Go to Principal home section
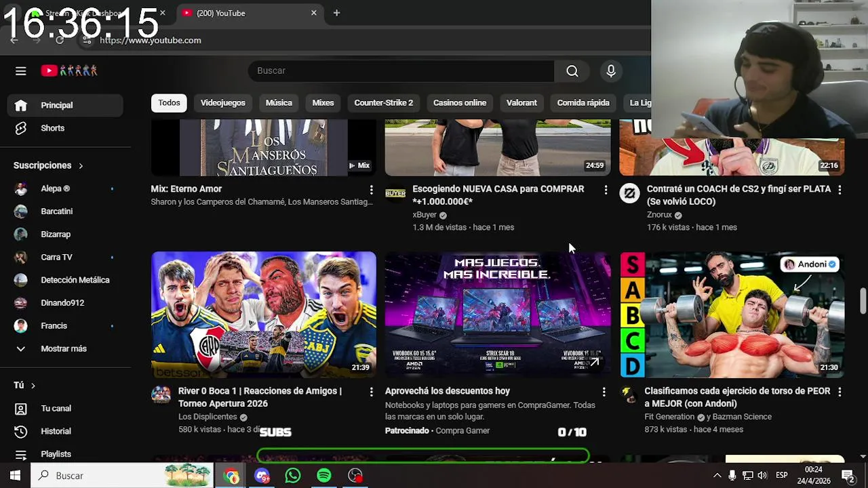Viewport: 868px width, 488px height. coord(65,105)
